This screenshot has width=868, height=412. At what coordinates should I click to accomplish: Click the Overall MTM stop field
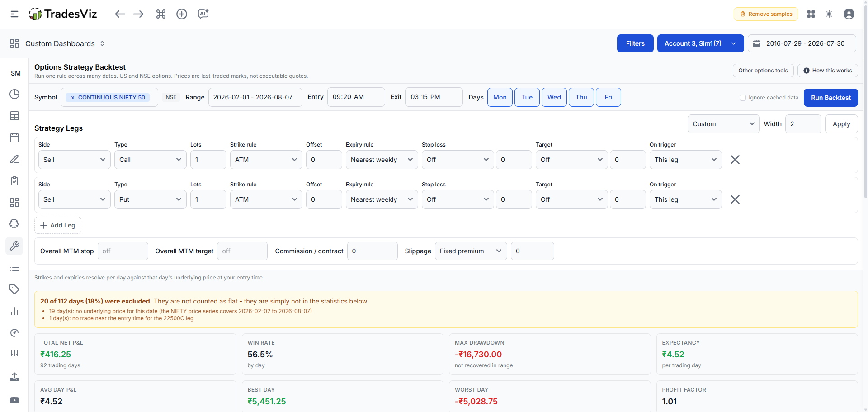[123, 251]
